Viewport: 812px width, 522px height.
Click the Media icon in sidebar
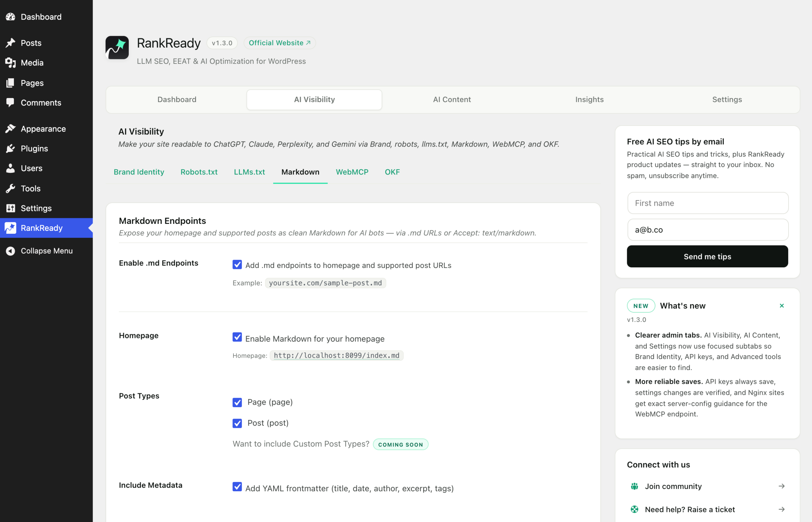tap(10, 63)
